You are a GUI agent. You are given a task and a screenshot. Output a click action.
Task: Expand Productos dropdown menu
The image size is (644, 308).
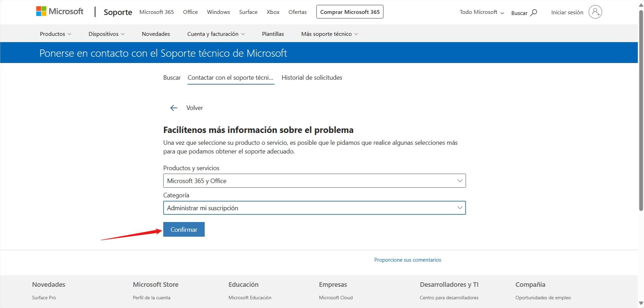point(56,34)
